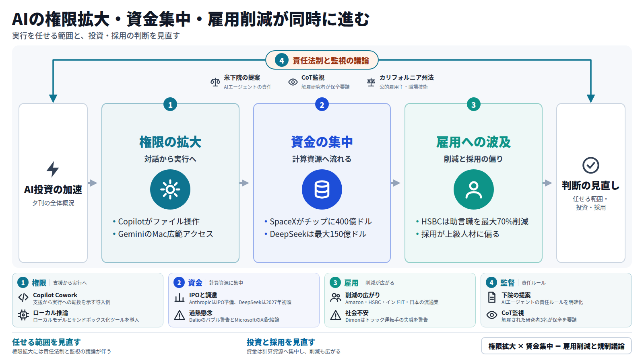Click the bar chart icon beside IPOと調達
The image size is (644, 362).
pos(180,298)
